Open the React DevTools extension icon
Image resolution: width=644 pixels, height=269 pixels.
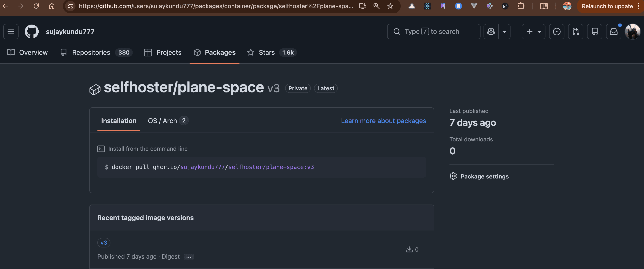[x=427, y=6]
